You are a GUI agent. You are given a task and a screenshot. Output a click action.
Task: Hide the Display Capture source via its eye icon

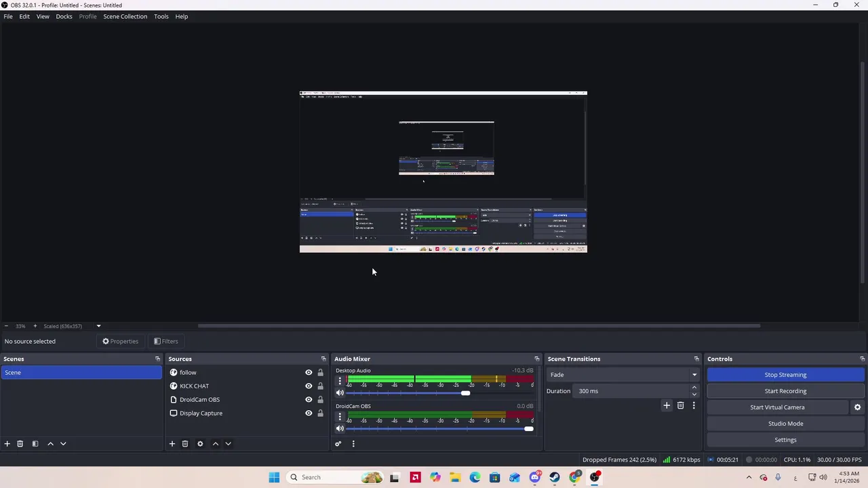(x=309, y=413)
